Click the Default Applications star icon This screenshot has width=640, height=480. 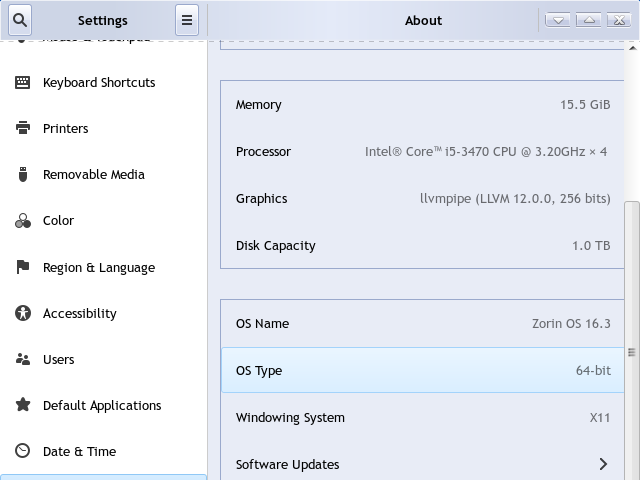coord(22,406)
